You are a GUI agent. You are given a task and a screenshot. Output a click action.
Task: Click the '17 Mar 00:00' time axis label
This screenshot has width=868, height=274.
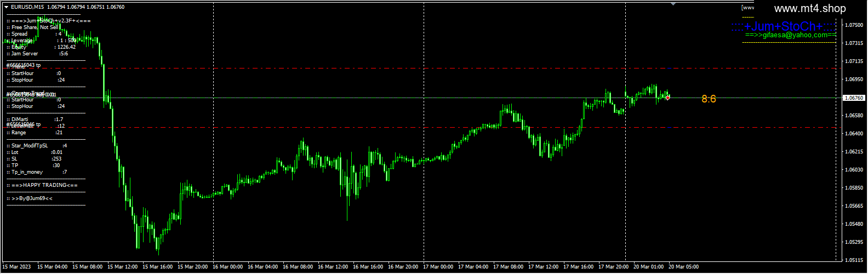[x=438, y=267]
